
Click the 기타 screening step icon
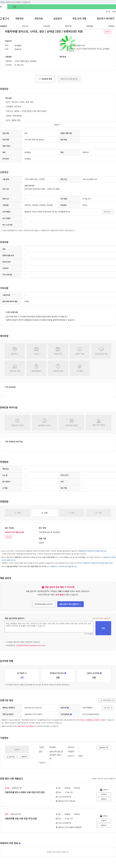[x=98, y=513]
